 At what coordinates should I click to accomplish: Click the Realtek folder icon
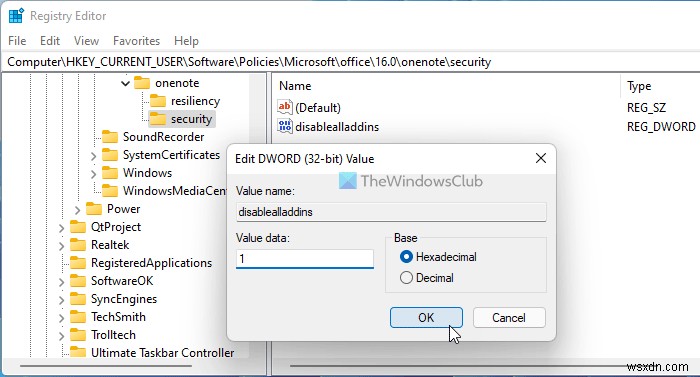pyautogui.click(x=78, y=244)
